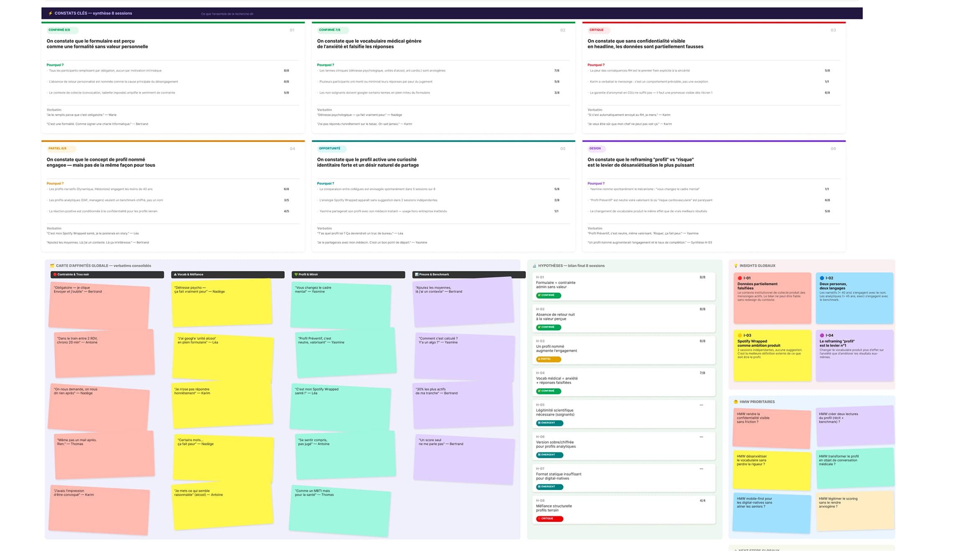Select the CONFIRMÉ 8/8 badge on card 01
980x551 pixels.
pos(62,30)
